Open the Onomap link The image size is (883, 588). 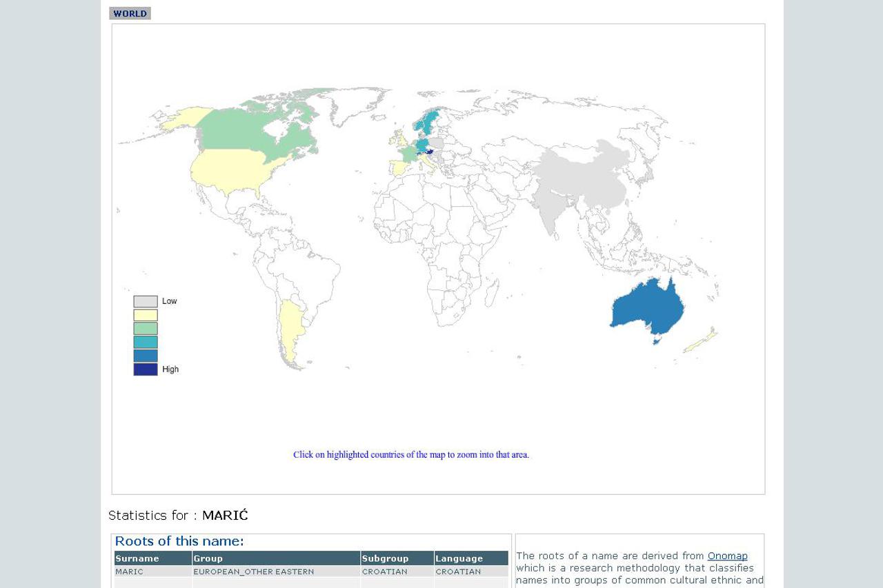pos(727,556)
